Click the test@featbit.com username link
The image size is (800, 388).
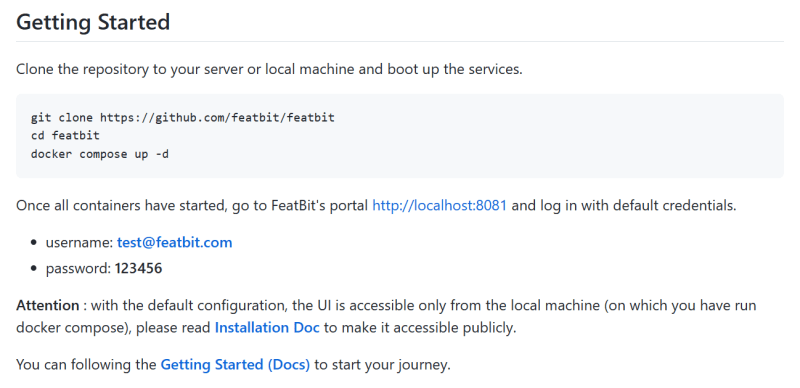click(x=174, y=242)
